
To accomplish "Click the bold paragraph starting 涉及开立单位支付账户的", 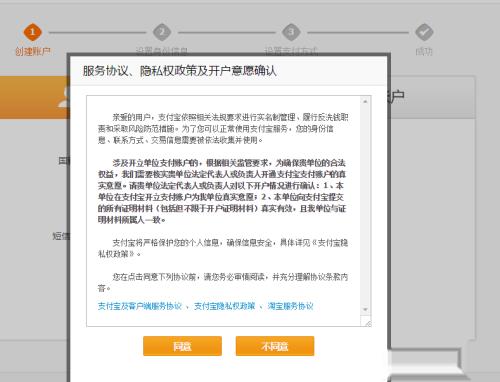I will [x=222, y=191].
